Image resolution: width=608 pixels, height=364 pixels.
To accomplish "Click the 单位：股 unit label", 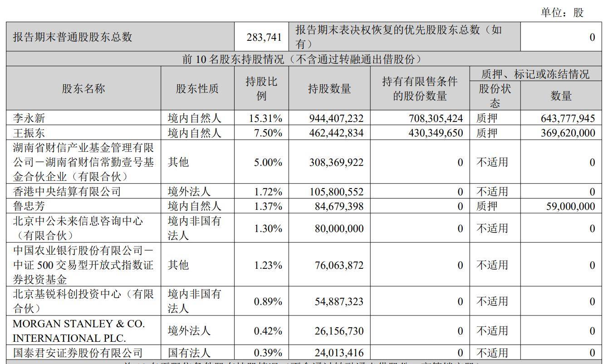I will pyautogui.click(x=562, y=13).
